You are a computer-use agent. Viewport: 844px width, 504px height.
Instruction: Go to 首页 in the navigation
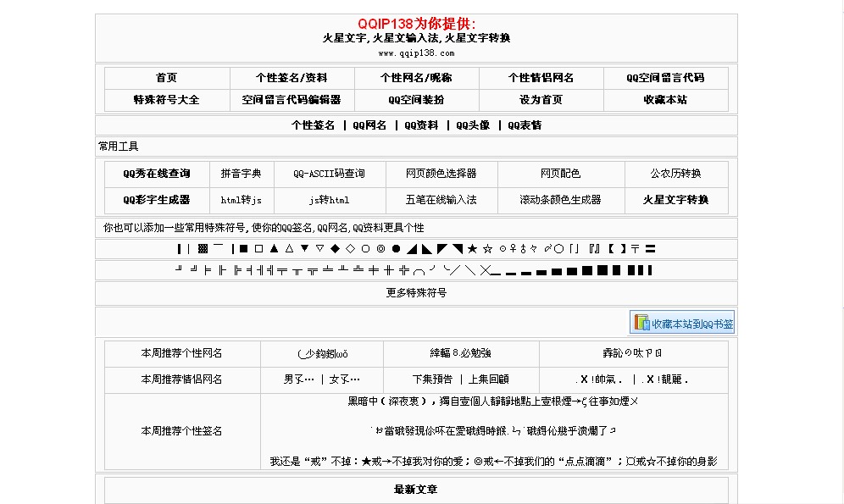[x=166, y=77]
